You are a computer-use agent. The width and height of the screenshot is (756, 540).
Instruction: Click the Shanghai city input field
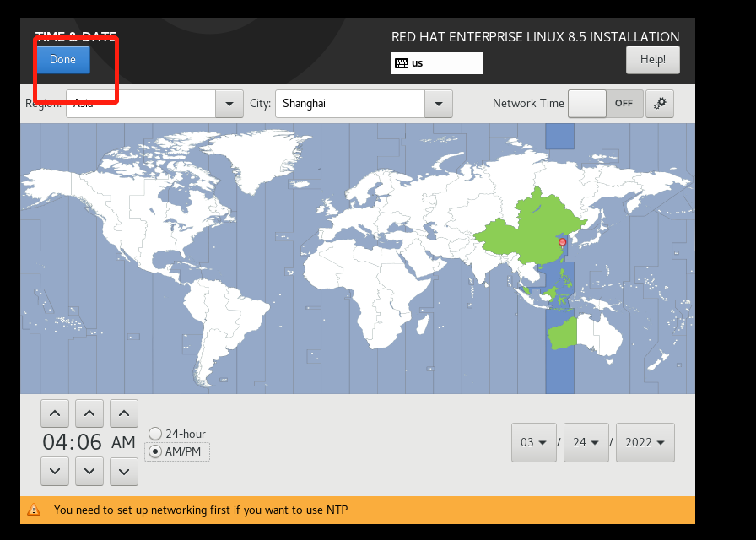point(350,104)
